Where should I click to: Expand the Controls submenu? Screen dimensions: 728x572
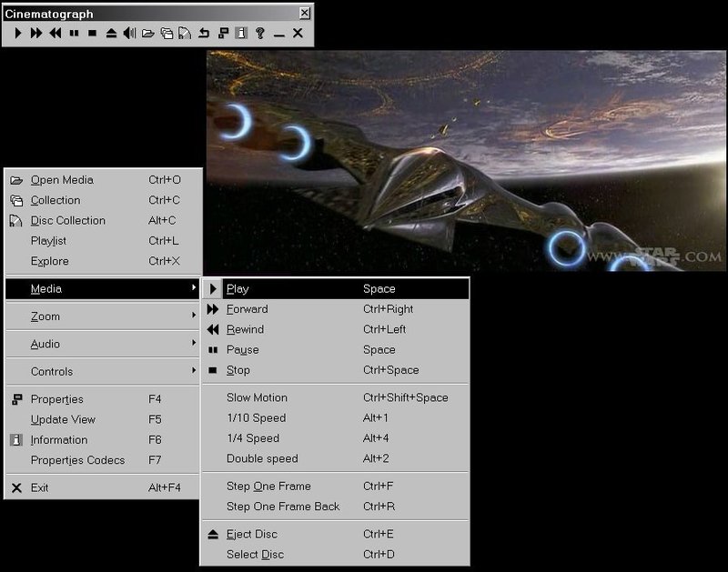103,372
